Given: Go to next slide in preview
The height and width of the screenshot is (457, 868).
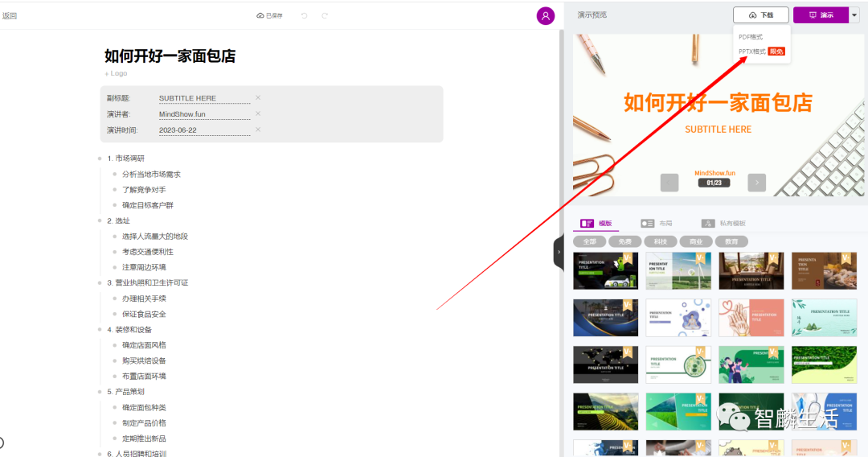Looking at the screenshot, I should pos(756,183).
